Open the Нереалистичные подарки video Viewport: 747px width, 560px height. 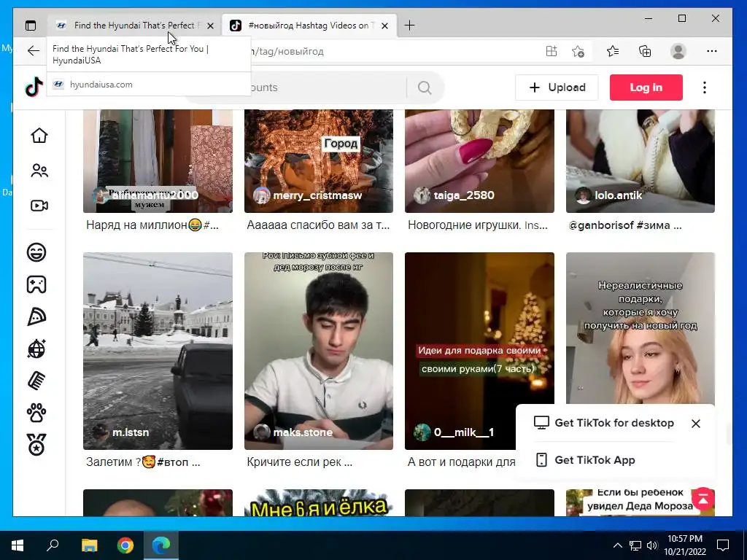(640, 329)
